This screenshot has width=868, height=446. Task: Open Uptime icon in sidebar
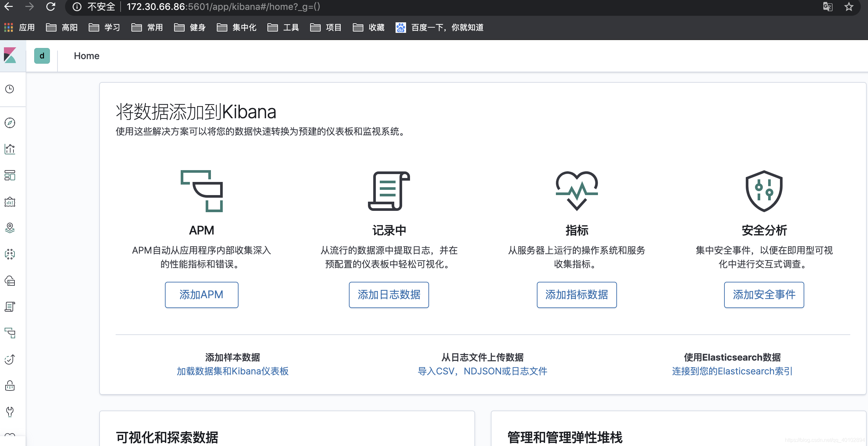[x=10, y=359]
